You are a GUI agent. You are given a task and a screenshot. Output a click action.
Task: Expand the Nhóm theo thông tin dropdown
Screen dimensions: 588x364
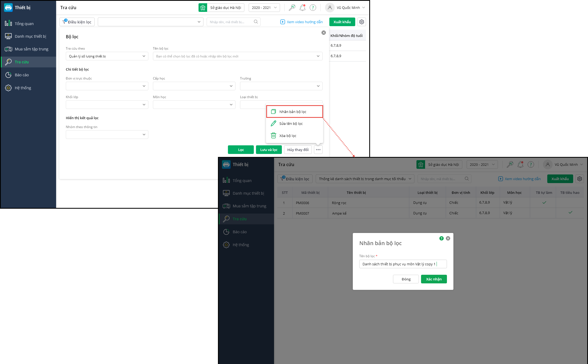(x=107, y=135)
